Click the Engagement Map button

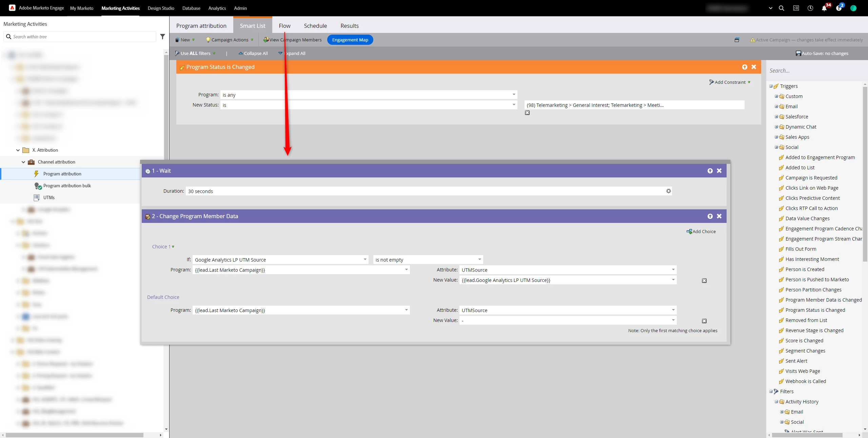pos(350,40)
